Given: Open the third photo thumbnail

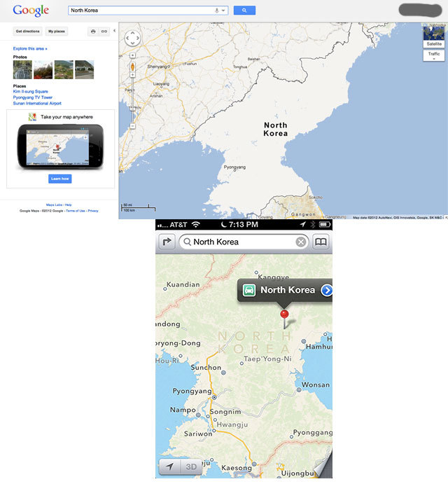Looking at the screenshot, I should coord(64,69).
